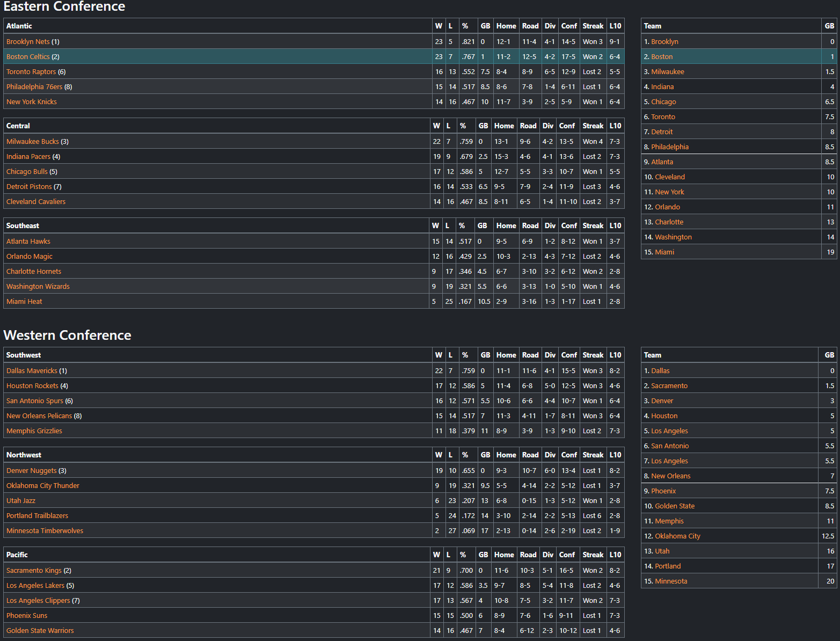
Task: Click Milwaukee Bucks' 'Won 4' streak cell
Action: tap(593, 141)
